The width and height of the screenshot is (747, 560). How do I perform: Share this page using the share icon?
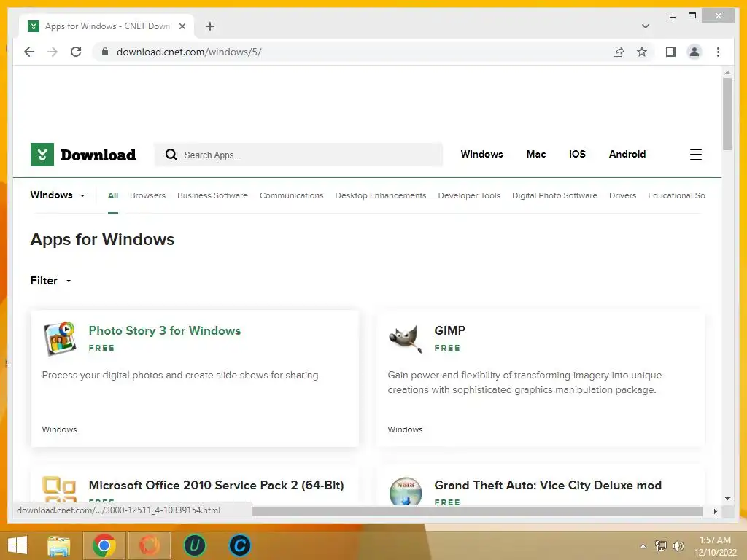click(619, 52)
